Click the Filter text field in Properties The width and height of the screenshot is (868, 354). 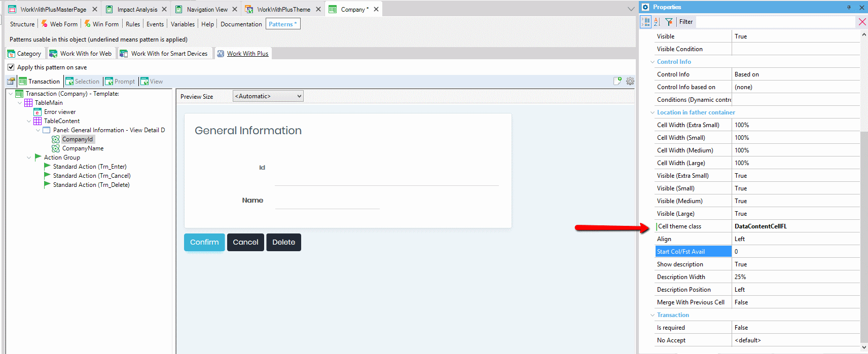[766, 22]
